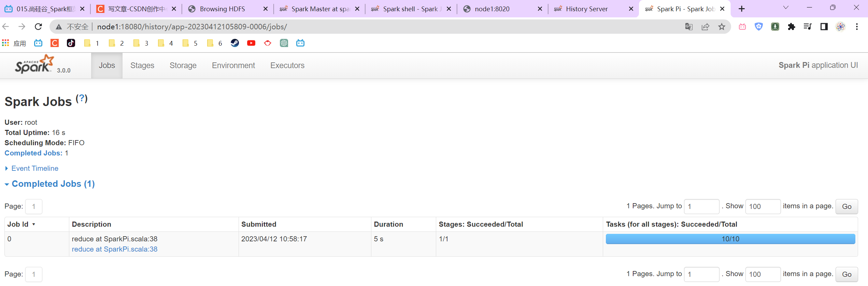Click the Spark Jobs (?) help link
The image size is (868, 286).
click(82, 99)
